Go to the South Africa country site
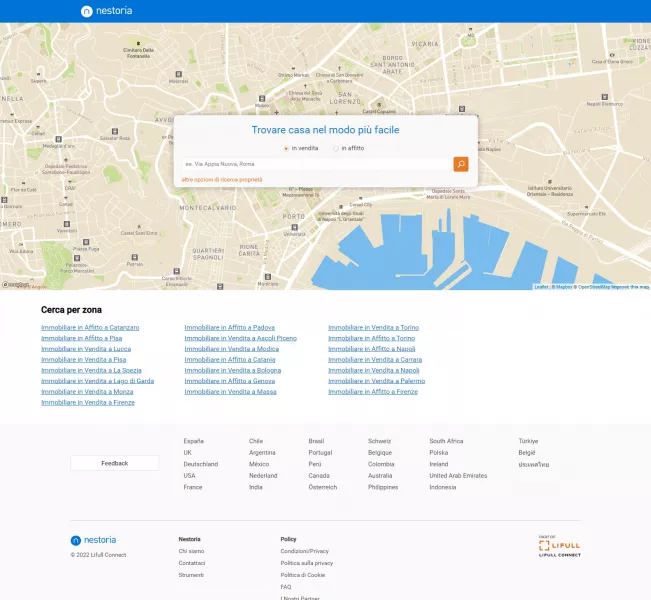The width and height of the screenshot is (651, 600). [x=446, y=441]
